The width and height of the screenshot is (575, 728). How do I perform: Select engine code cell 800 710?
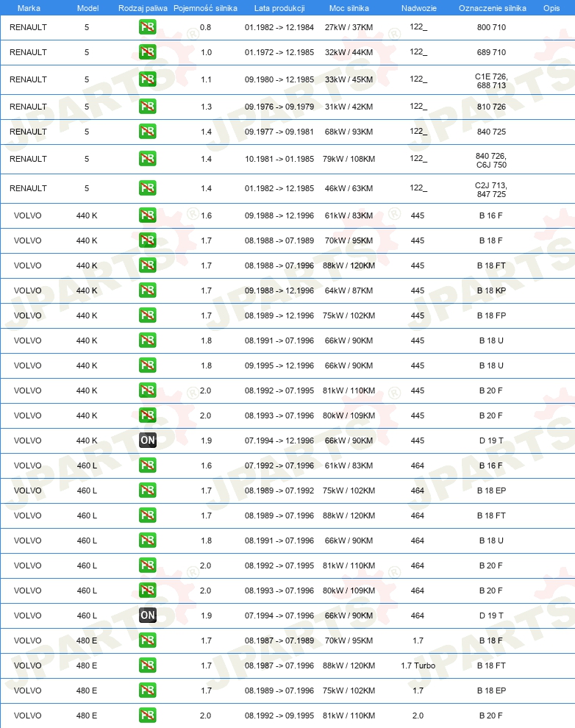491,27
